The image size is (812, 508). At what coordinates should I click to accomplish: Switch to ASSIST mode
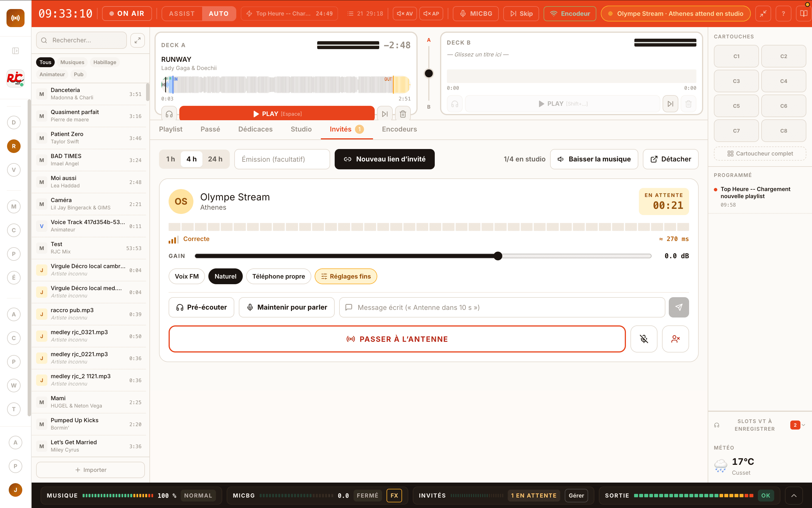(182, 14)
